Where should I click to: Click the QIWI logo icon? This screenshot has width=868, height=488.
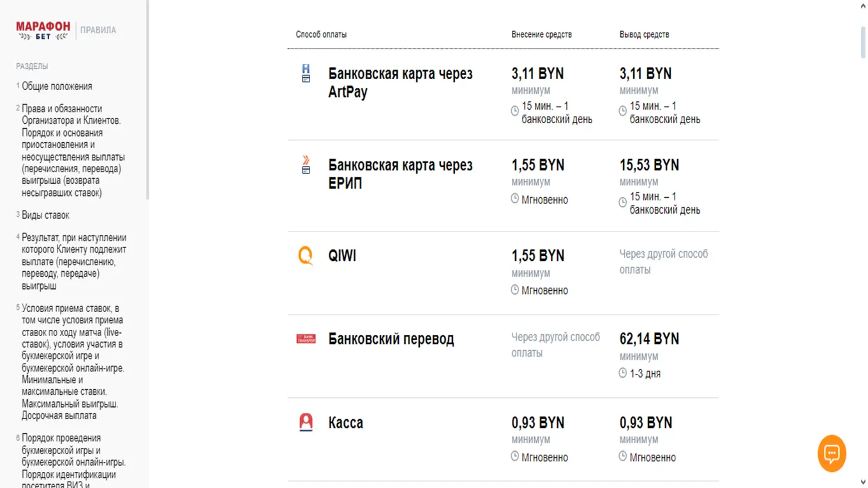coord(306,256)
